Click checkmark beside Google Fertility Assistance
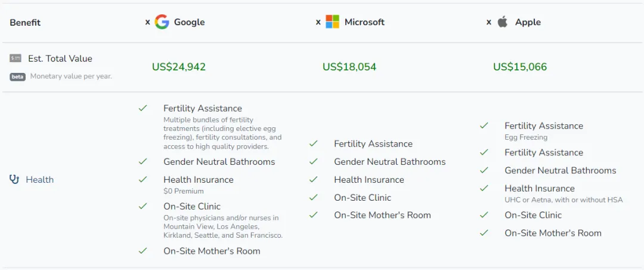This screenshot has height=270, width=644. click(143, 108)
